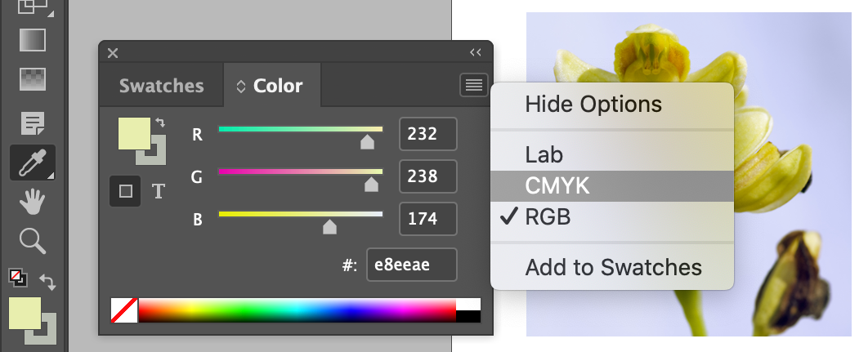Open the Color panel options menu
868x352 pixels.
click(473, 85)
